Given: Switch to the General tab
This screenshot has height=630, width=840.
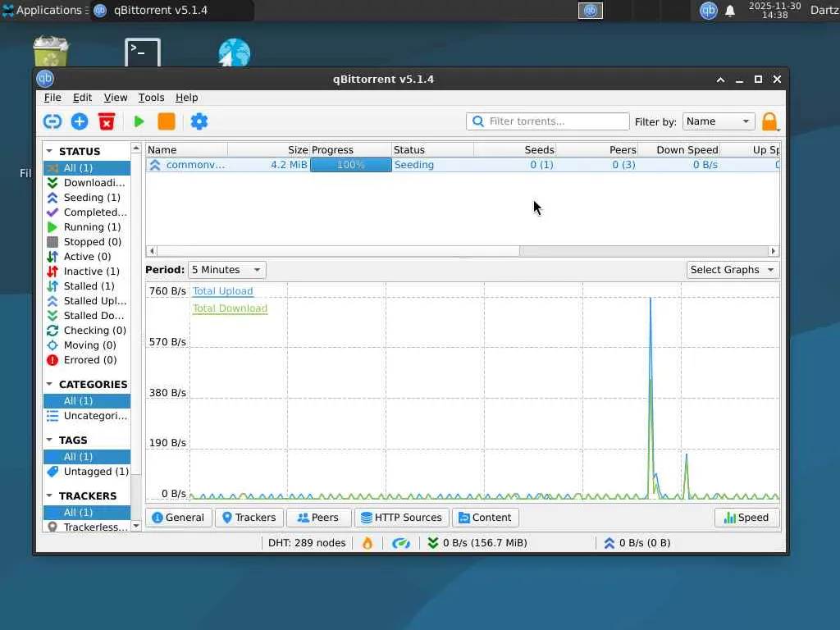Looking at the screenshot, I should (x=178, y=518).
